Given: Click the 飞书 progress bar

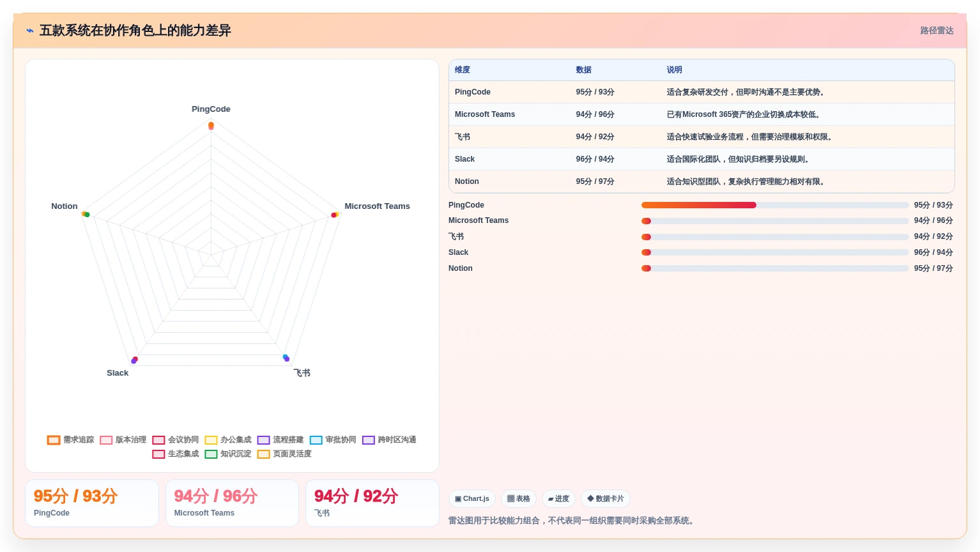Looking at the screenshot, I should 775,236.
